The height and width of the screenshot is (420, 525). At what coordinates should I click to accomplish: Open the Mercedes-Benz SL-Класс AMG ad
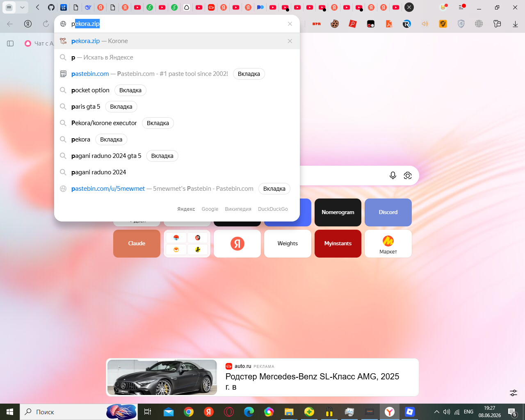[x=262, y=377]
